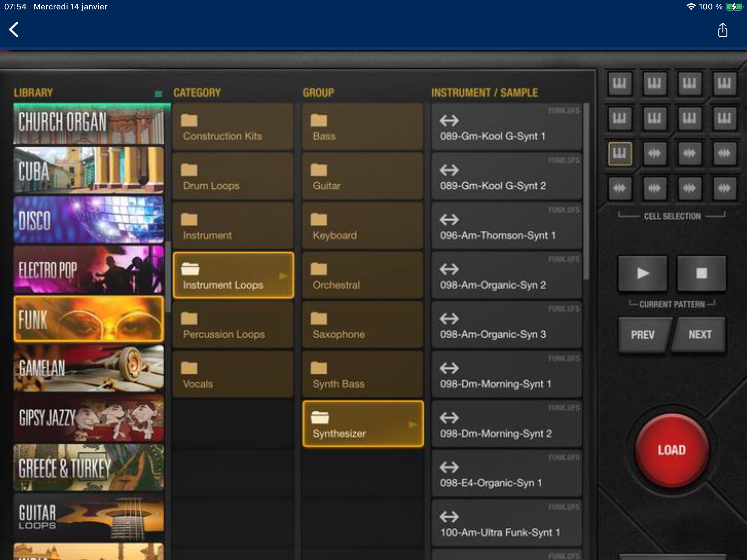Tap the back arrow at top left
The image size is (747, 560).
tap(13, 30)
